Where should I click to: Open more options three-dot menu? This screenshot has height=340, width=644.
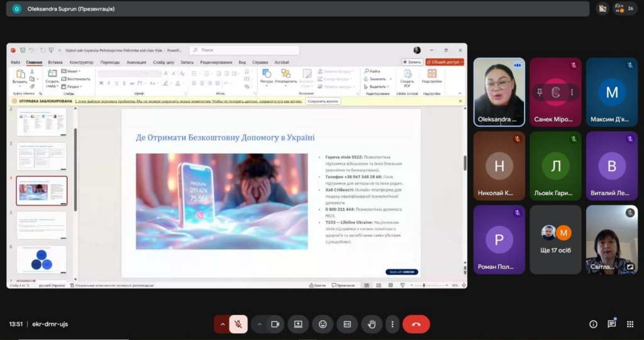tap(392, 324)
